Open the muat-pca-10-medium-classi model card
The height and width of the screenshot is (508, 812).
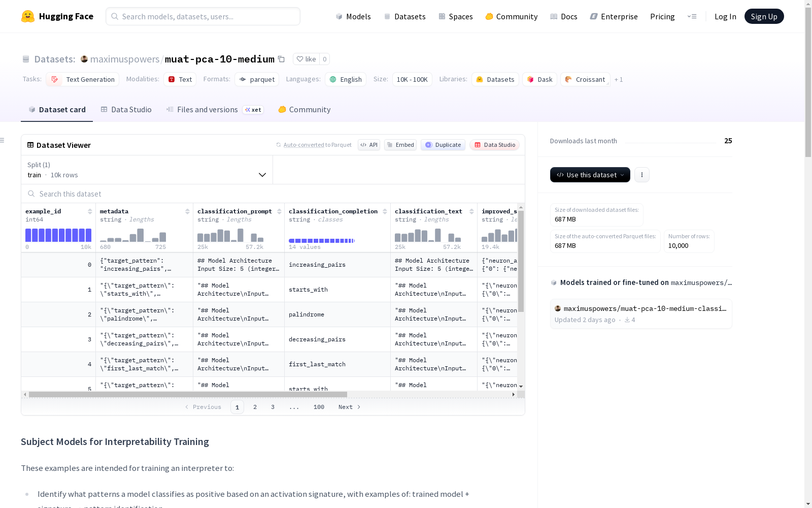click(x=641, y=314)
